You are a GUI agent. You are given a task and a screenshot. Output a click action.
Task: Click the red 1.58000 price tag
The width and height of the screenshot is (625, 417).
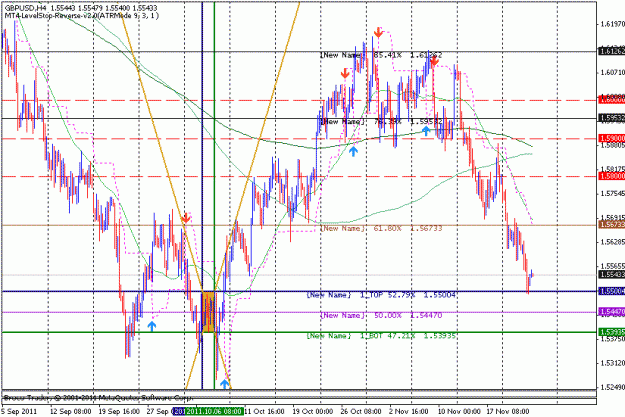tap(612, 176)
